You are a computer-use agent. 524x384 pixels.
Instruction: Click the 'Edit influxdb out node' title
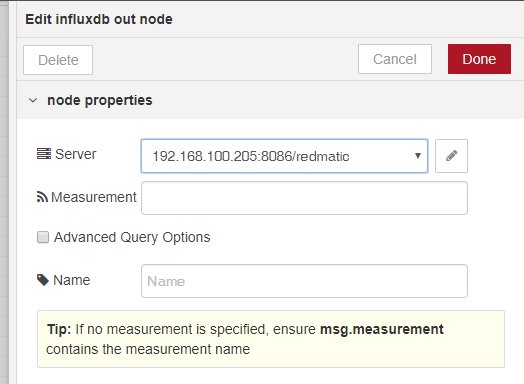pyautogui.click(x=99, y=19)
